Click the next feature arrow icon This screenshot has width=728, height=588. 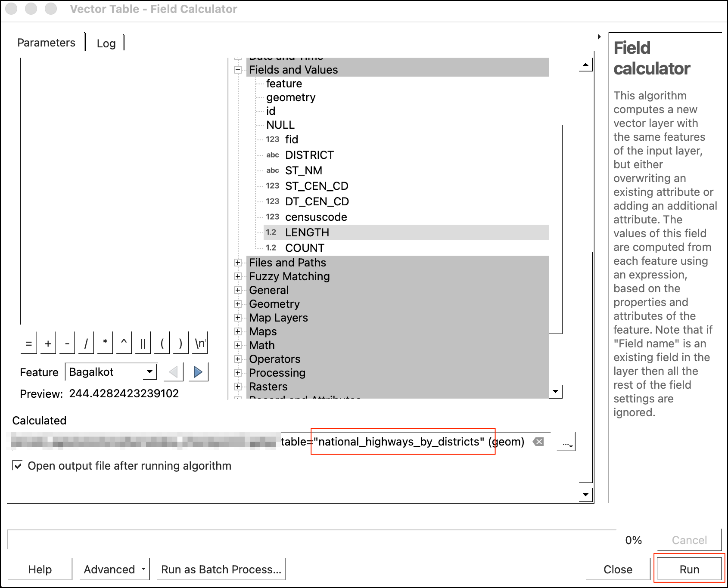tap(198, 372)
